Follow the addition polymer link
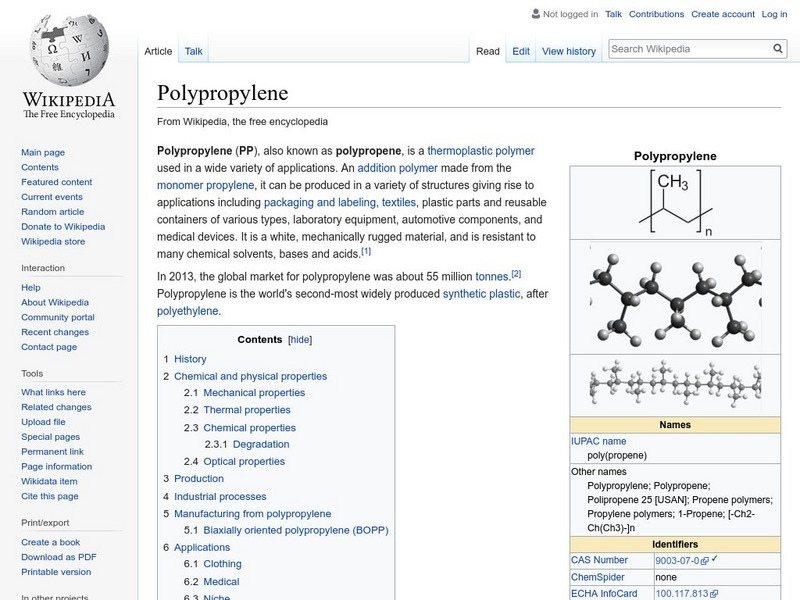Image resolution: width=800 pixels, height=600 pixels. point(397,168)
